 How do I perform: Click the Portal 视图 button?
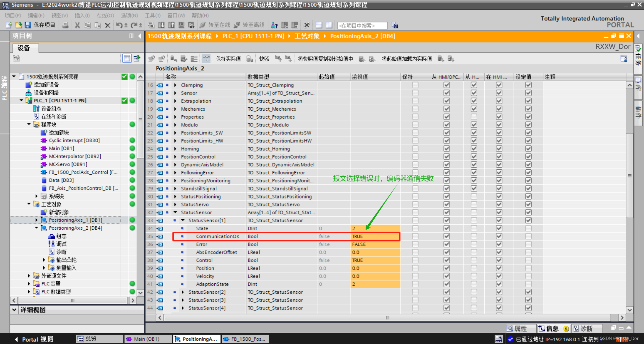[x=34, y=339]
